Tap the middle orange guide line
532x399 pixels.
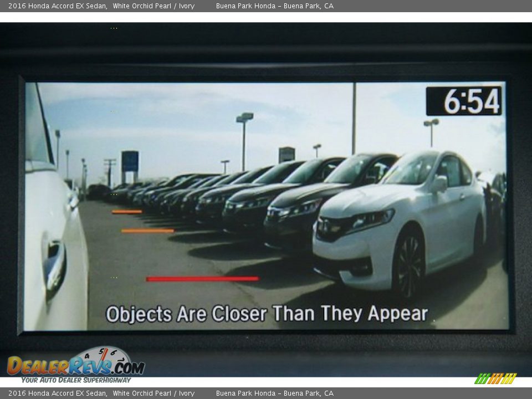(147, 231)
